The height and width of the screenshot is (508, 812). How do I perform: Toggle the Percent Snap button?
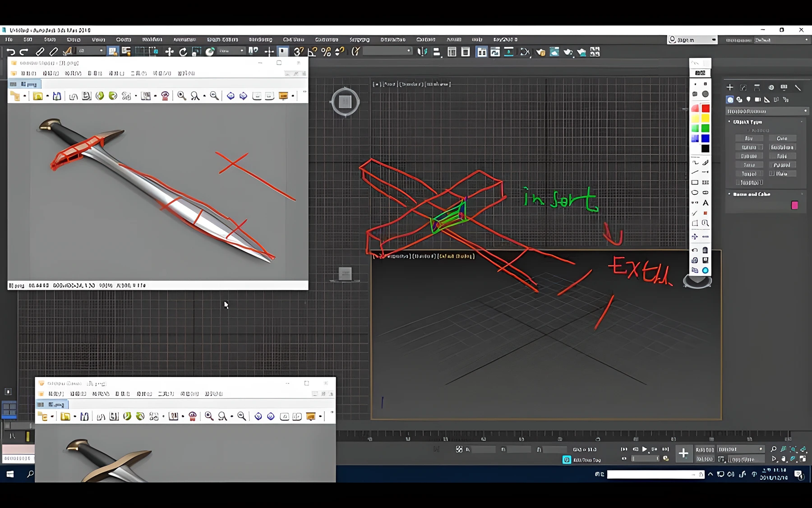pyautogui.click(x=326, y=52)
